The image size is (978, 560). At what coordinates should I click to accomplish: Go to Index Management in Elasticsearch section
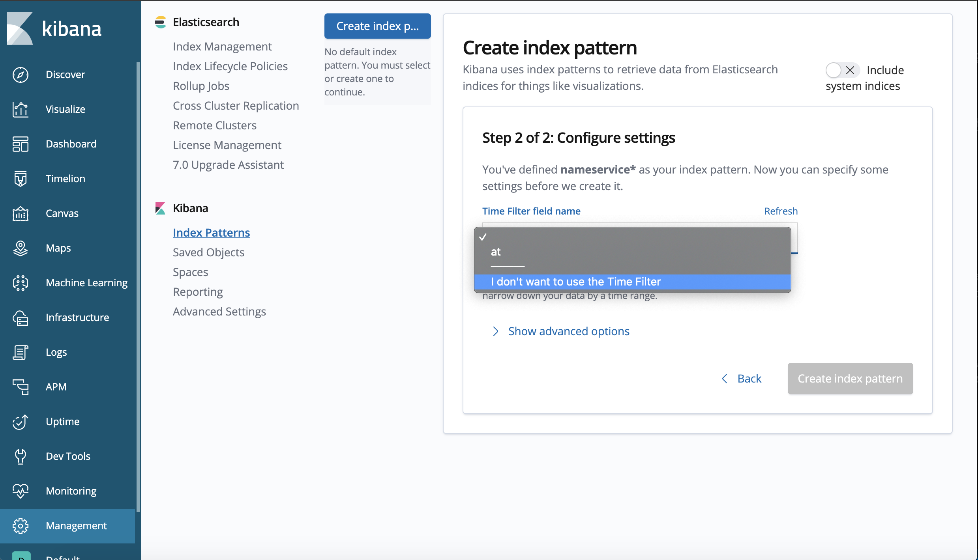pos(222,47)
